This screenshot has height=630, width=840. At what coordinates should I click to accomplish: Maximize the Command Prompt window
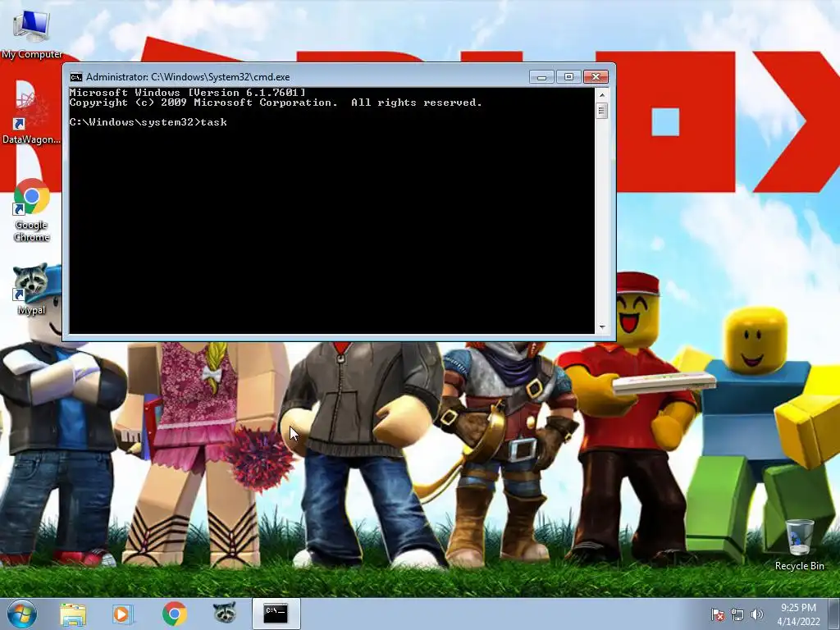click(x=569, y=77)
